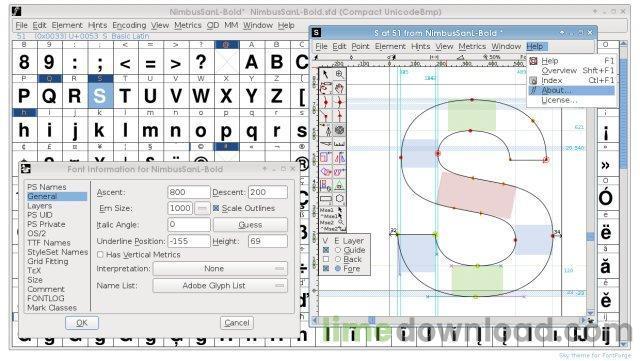The height and width of the screenshot is (361, 640).
Task: Make Back the editable layer
Action: 338,259
